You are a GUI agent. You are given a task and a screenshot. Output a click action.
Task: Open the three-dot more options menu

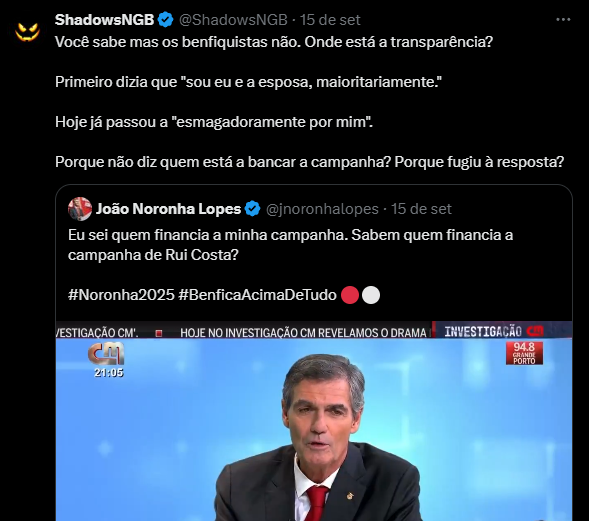[x=563, y=20]
